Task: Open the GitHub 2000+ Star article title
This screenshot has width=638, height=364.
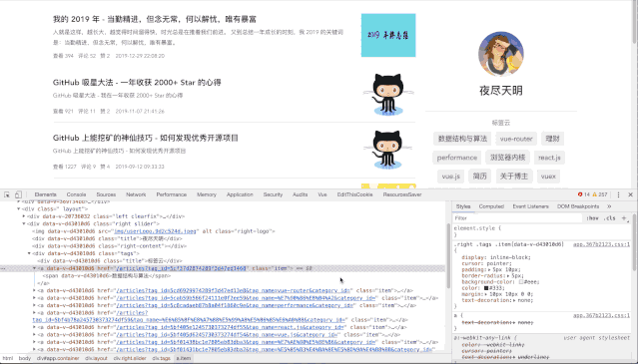Action: click(x=137, y=83)
